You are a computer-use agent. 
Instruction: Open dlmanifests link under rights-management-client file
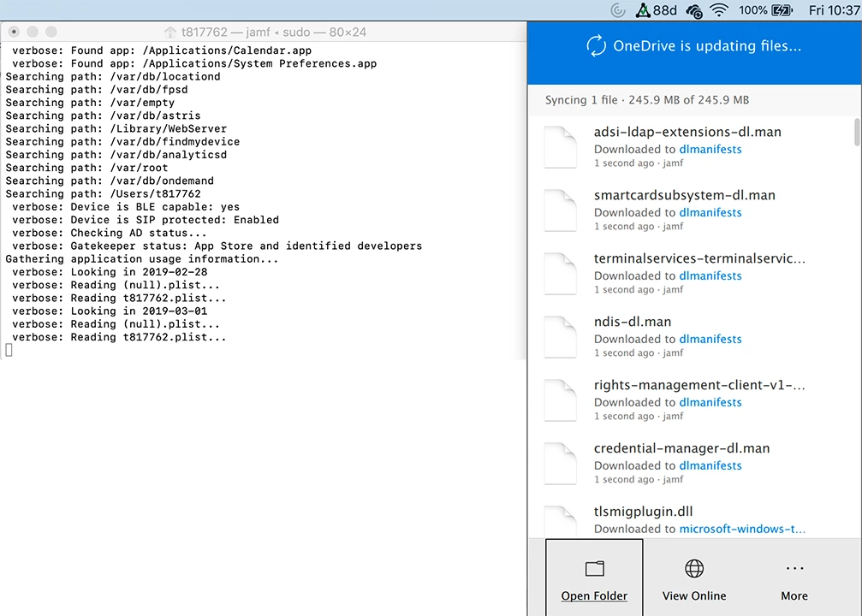(x=710, y=402)
